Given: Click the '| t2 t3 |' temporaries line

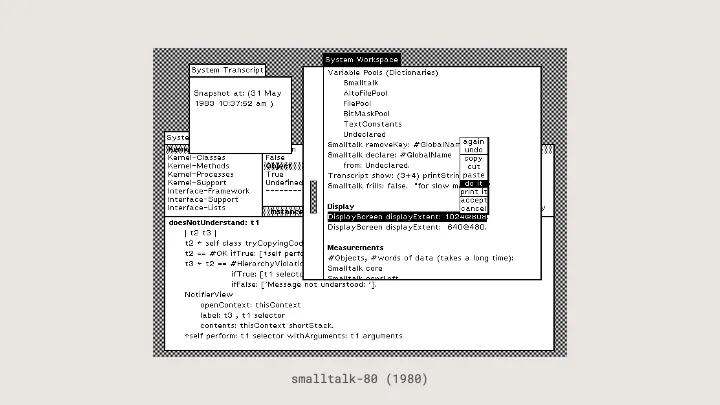Looking at the screenshot, I should [x=200, y=233].
